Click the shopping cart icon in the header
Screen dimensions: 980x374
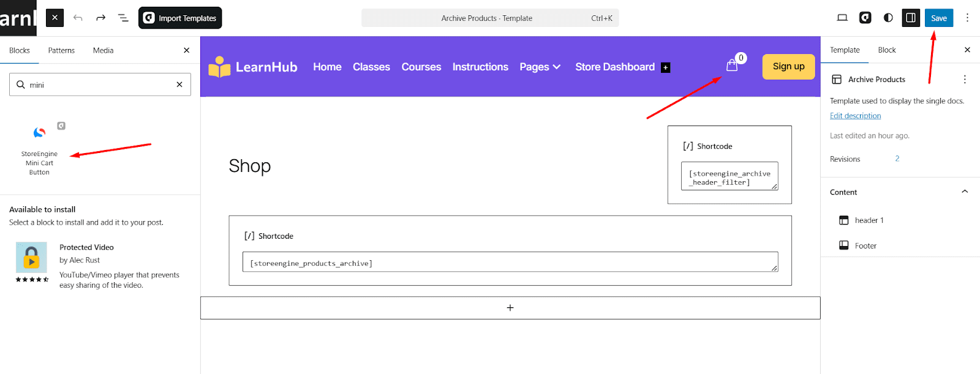pos(732,65)
